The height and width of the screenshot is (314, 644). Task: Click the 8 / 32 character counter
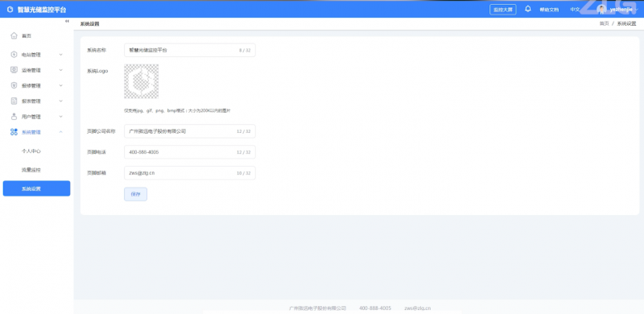coord(245,50)
